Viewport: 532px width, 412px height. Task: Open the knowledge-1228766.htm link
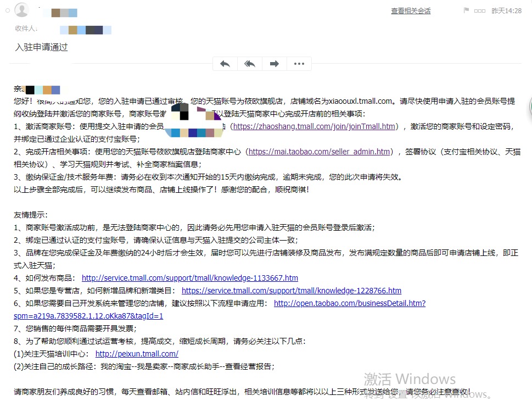[292, 291]
